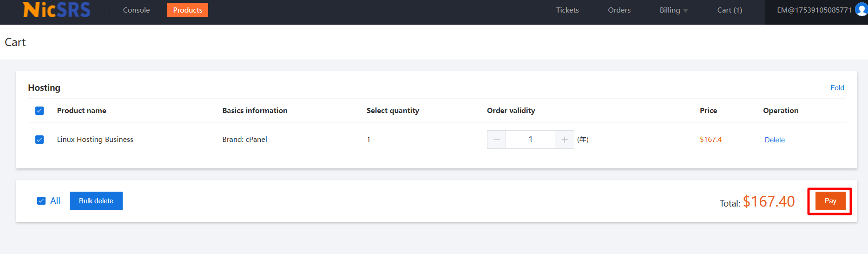Click the order validity quantity field

[530, 140]
